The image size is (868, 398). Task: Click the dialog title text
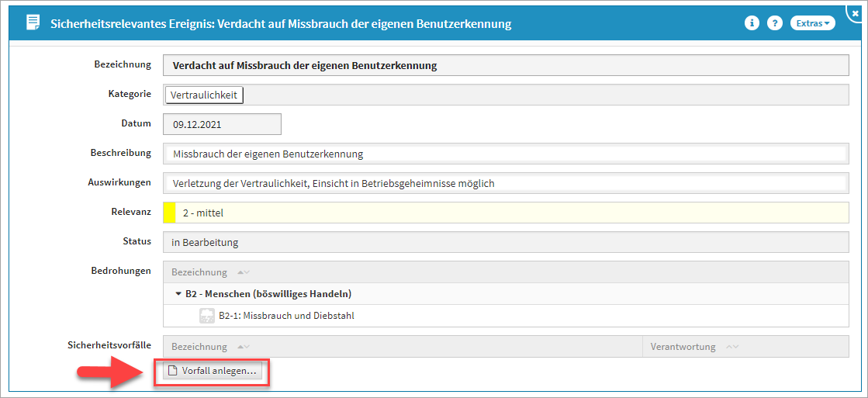click(282, 24)
